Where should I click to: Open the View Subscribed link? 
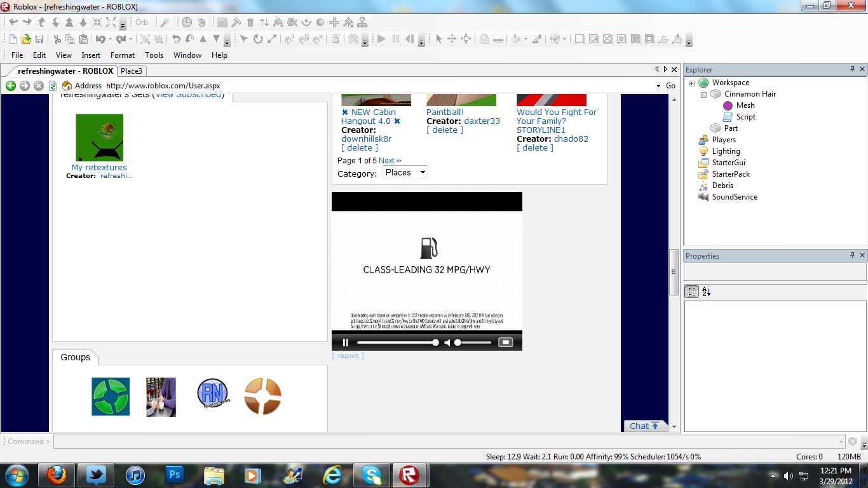189,95
